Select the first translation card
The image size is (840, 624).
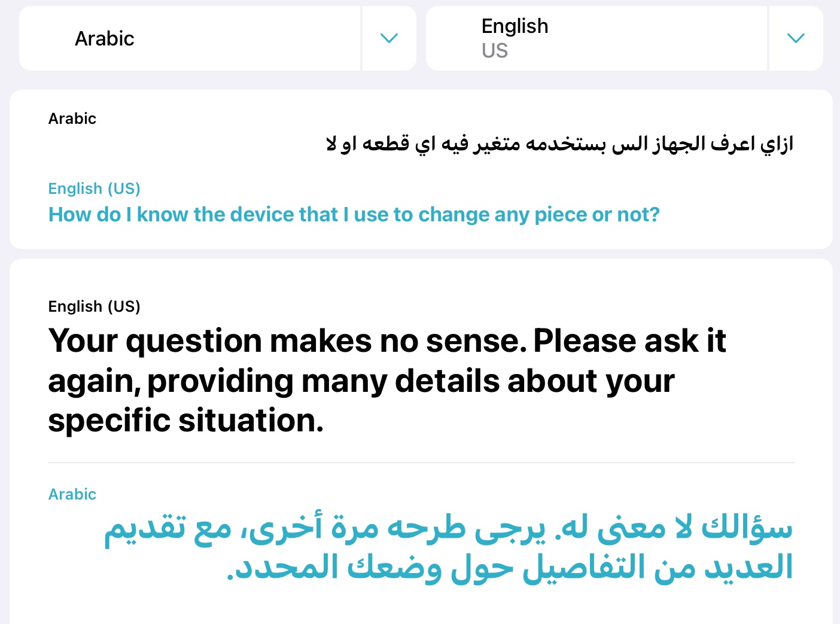click(x=420, y=169)
